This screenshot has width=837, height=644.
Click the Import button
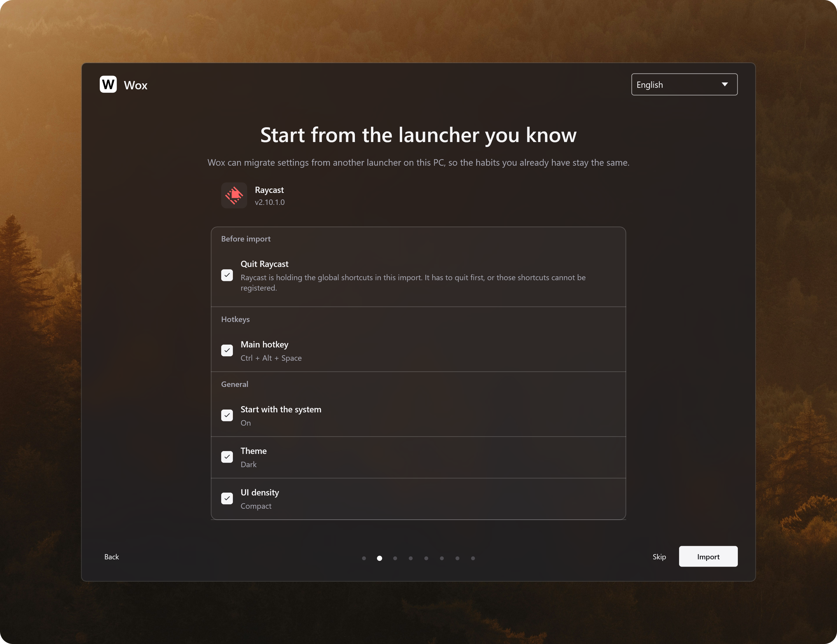708,556
